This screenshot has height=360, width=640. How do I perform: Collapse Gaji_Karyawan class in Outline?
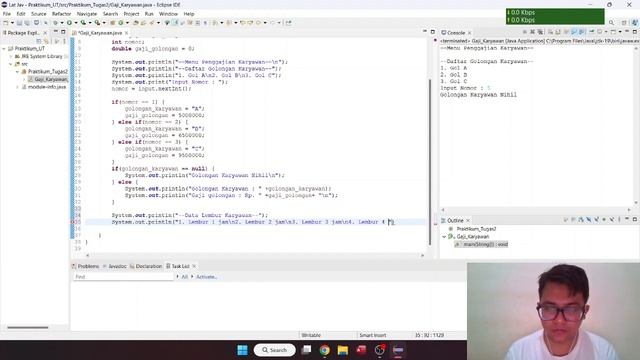click(444, 237)
